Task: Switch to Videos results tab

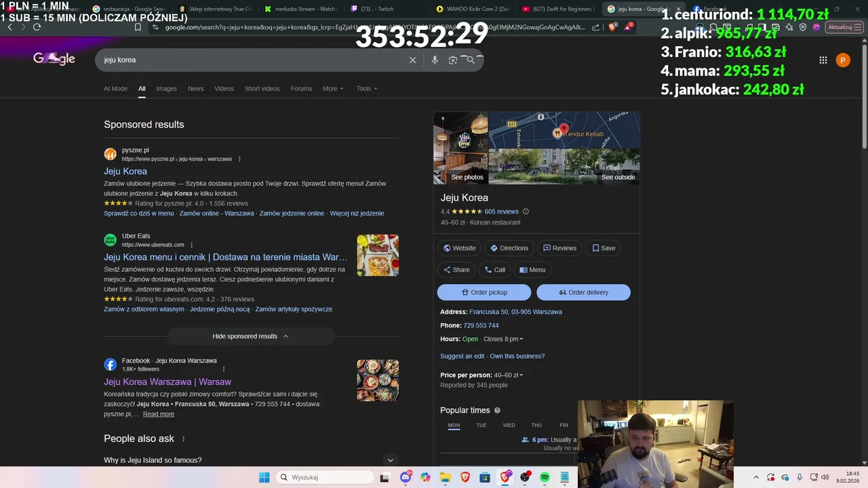Action: [x=224, y=89]
